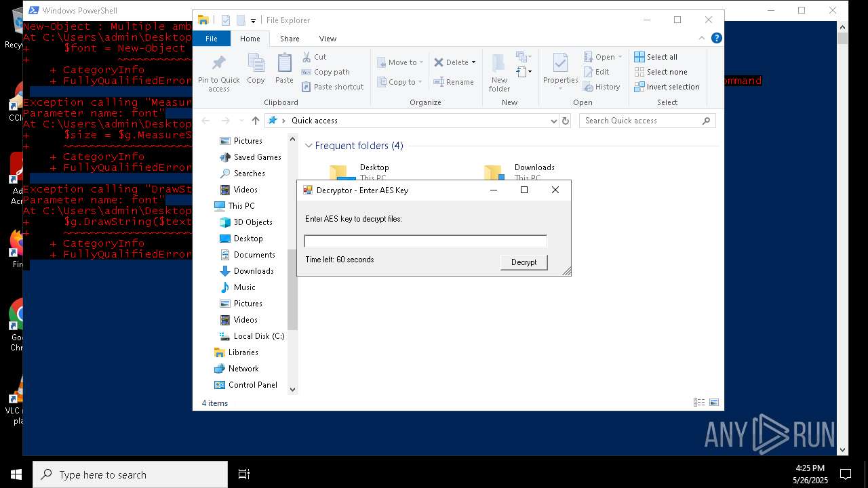Maximize the Decryptor dialog
This screenshot has height=488, width=868.
coord(524,190)
